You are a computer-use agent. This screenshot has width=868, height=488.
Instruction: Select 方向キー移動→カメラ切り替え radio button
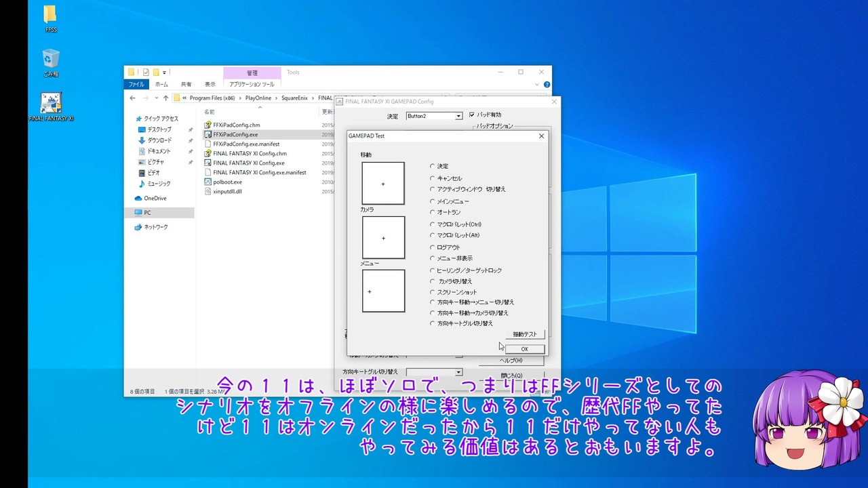click(433, 313)
